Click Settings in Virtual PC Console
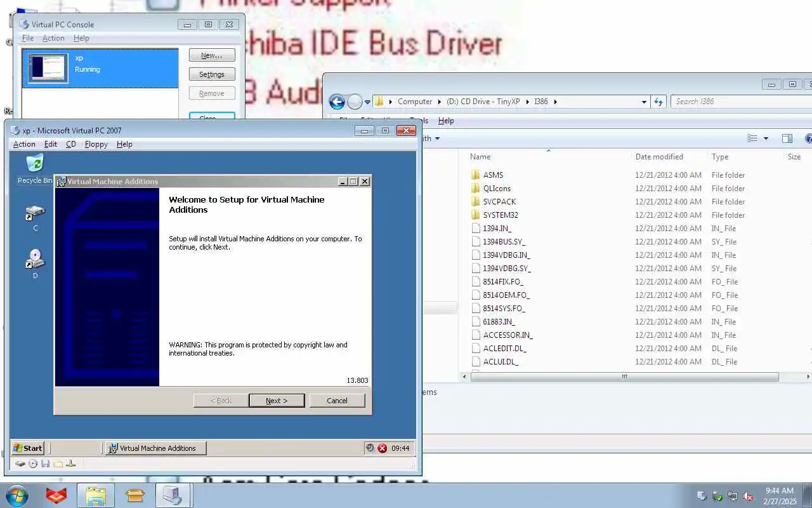Viewport: 812px width, 508px height. tap(212, 74)
